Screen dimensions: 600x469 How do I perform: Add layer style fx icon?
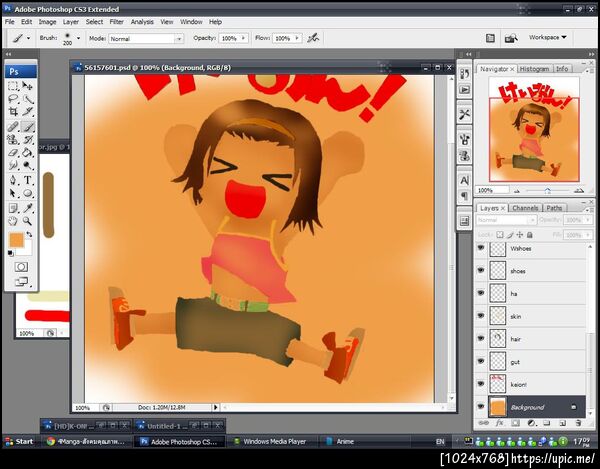(500, 423)
